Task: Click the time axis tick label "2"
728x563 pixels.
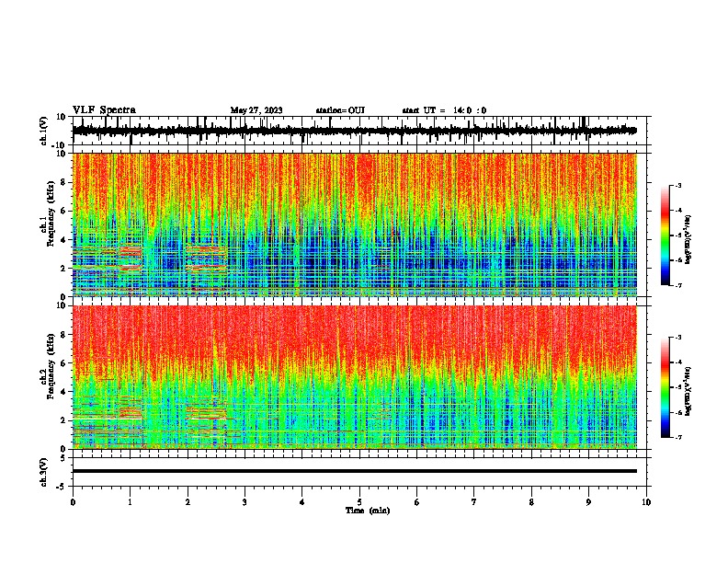Action: [x=188, y=502]
